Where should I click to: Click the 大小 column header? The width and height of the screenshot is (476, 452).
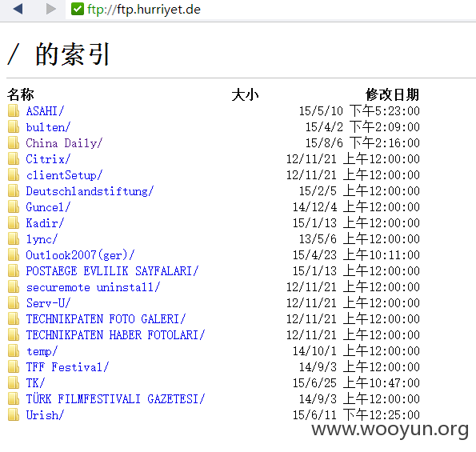click(x=245, y=94)
